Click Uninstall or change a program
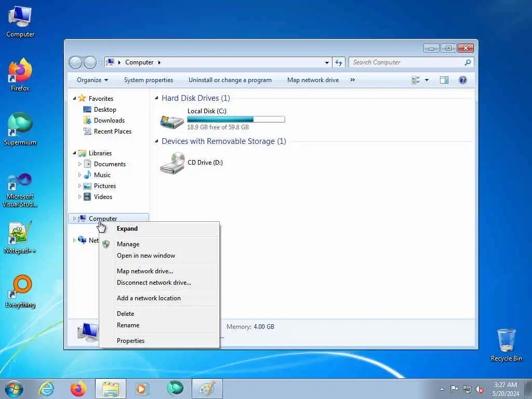The image size is (532, 399). point(230,80)
